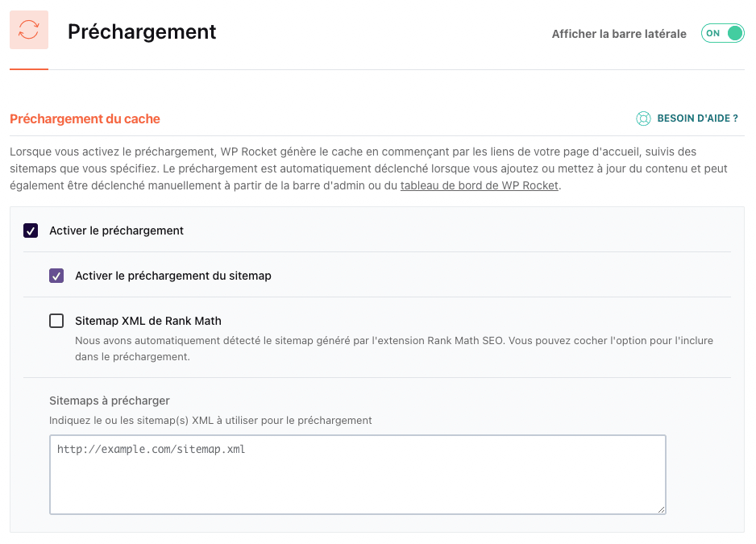756x544 pixels.
Task: Click the Indiquez le ou les sitemap(s) hint
Action: point(210,420)
